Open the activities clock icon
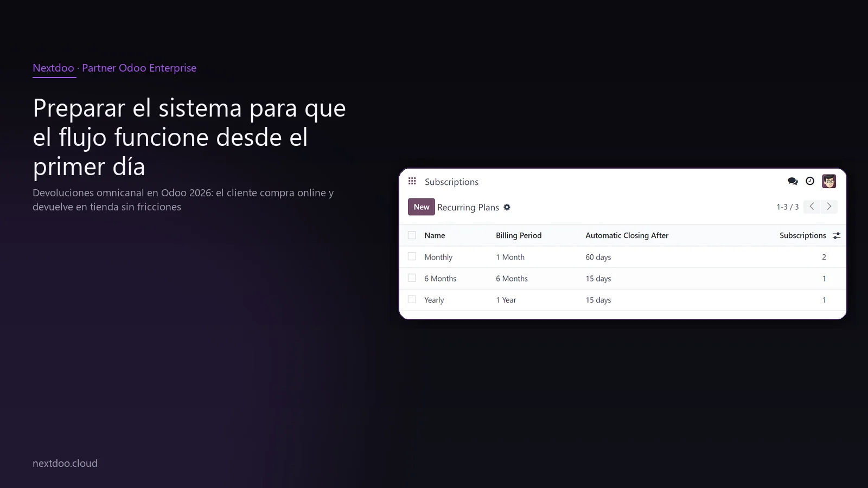The height and width of the screenshot is (488, 868). click(x=810, y=181)
